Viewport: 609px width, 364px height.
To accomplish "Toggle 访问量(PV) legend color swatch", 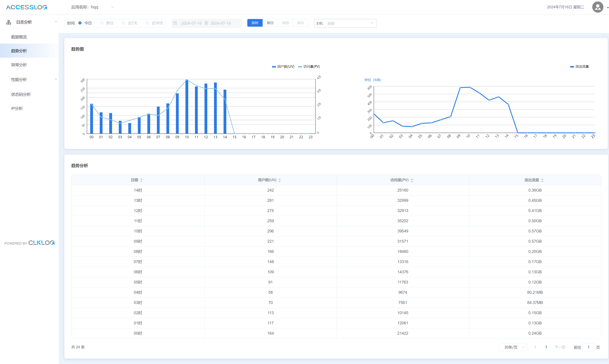I will 300,67.
